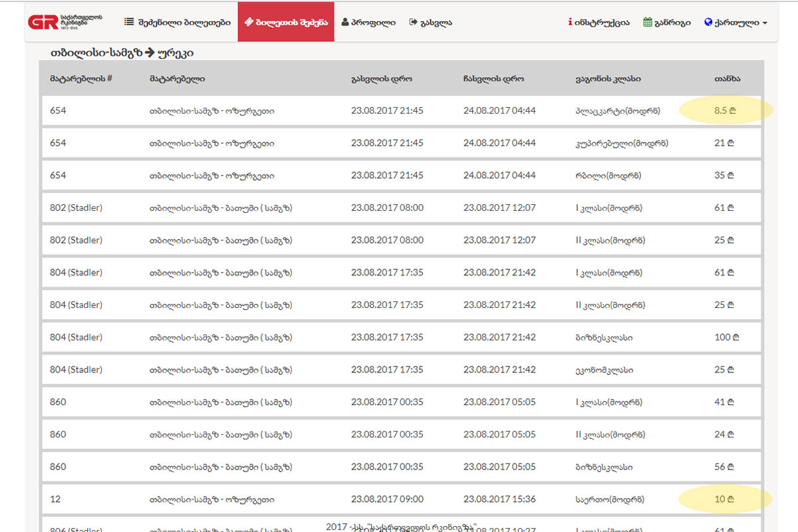Open პროფილი via the user icon
The height and width of the screenshot is (532, 798).
point(368,22)
